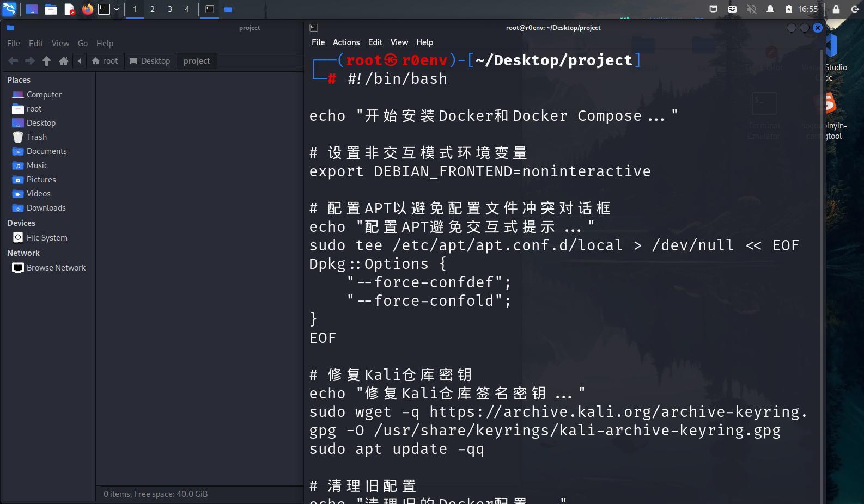Screen dimensions: 864x504
Task: Click the 'export DEBIAN_FRONTEND=noninteractive' line
Action: 480,171
